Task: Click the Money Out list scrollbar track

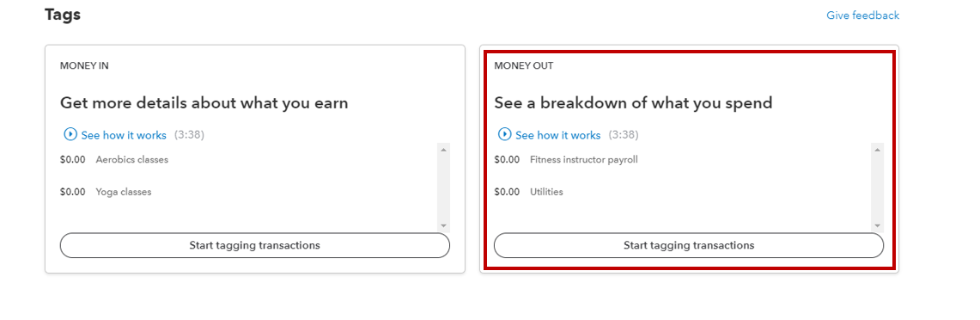Action: [878, 188]
